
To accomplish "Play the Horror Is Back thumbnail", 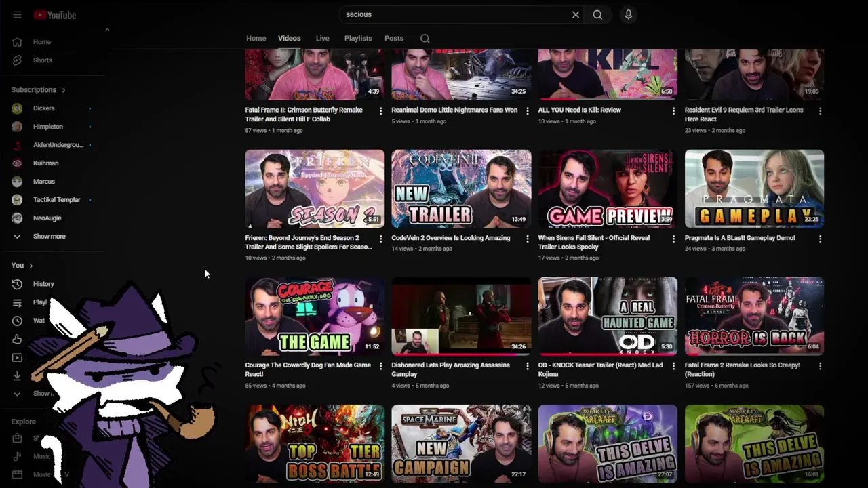I will (x=754, y=317).
